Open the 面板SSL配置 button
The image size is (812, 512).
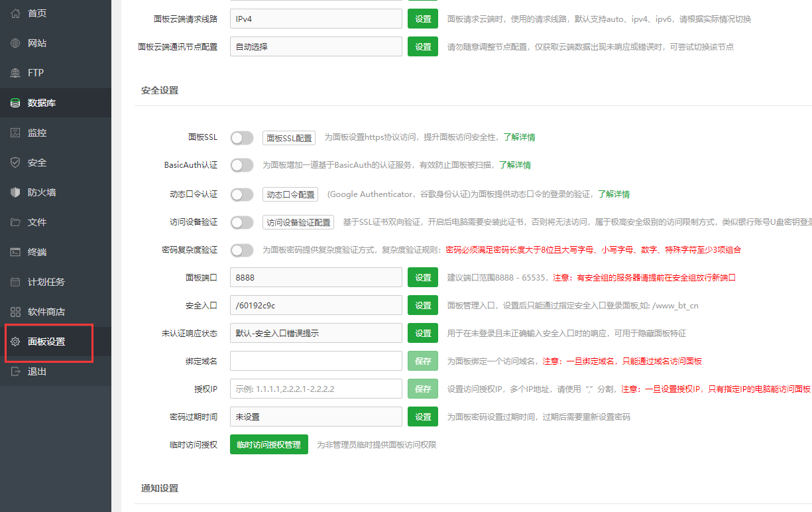[289, 138]
